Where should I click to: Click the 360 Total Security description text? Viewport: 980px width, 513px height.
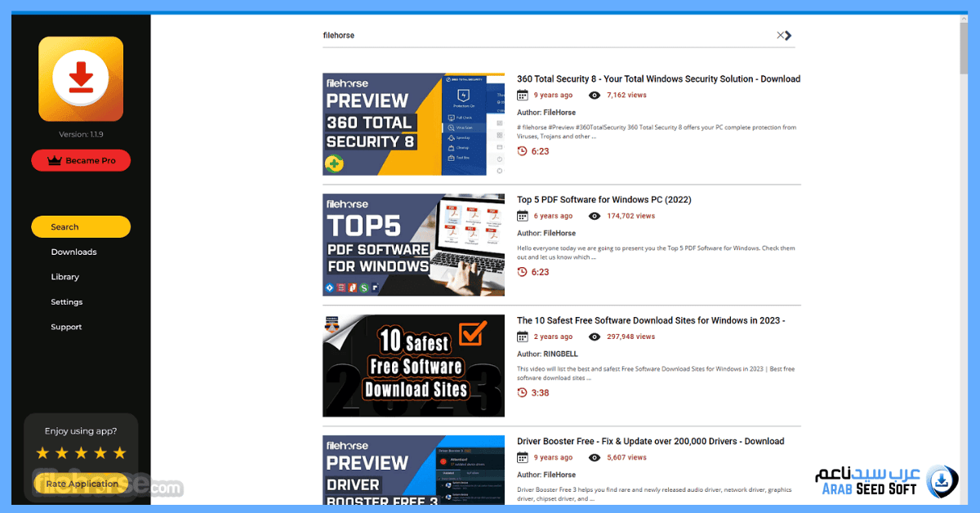pyautogui.click(x=657, y=132)
